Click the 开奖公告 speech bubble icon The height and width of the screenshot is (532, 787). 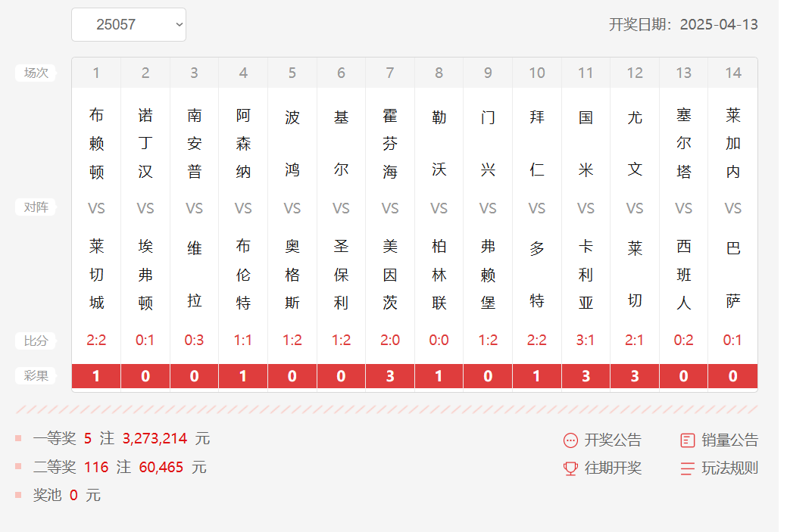pos(570,440)
